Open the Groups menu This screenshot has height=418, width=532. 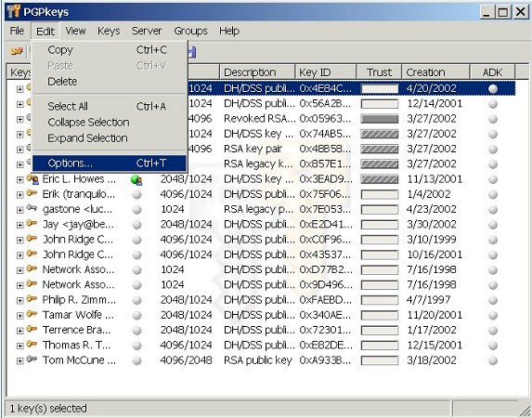point(190,31)
